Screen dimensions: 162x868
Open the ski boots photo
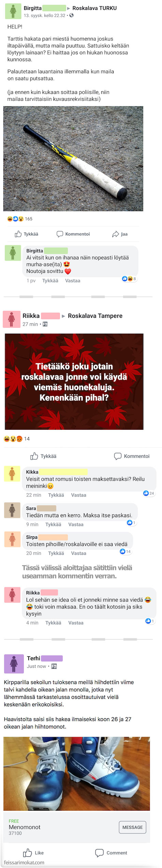click(x=77, y=774)
